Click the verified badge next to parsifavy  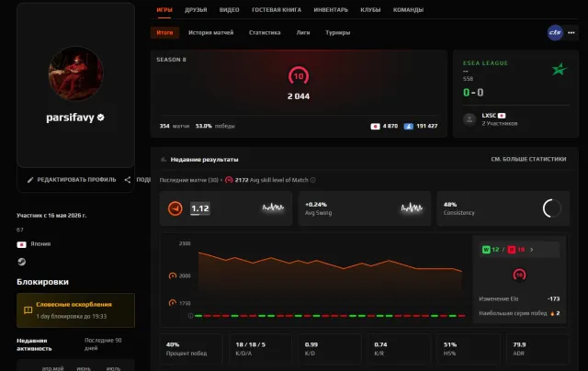[x=100, y=118]
